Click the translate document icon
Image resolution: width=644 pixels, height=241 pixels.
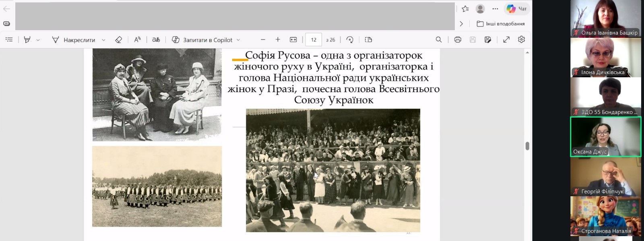pyautogui.click(x=156, y=39)
